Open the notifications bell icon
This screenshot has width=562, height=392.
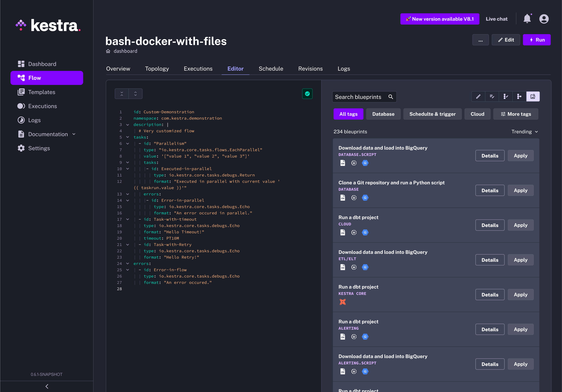(x=527, y=19)
